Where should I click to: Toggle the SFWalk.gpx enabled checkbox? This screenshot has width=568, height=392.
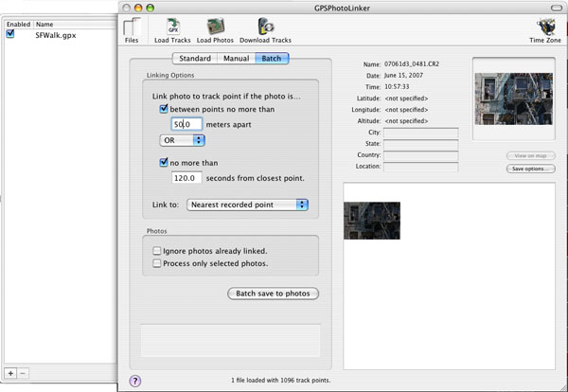pyautogui.click(x=10, y=34)
